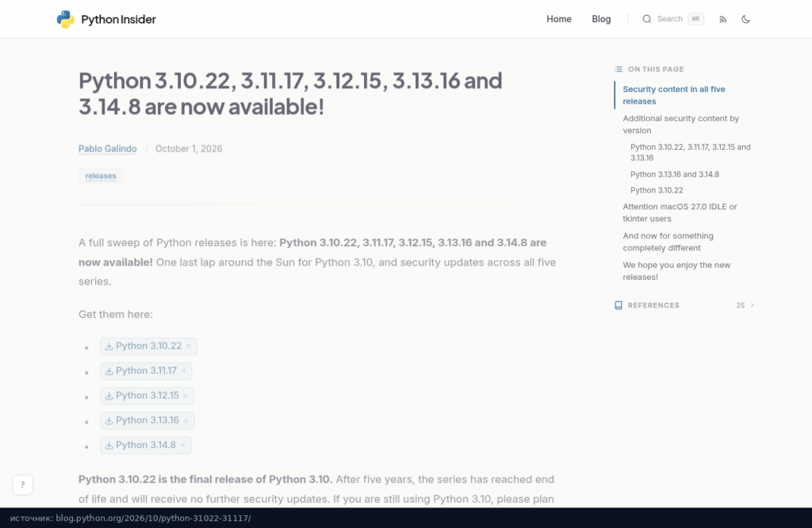Focus the Search field
This screenshot has width=812, height=528.
pos(672,19)
